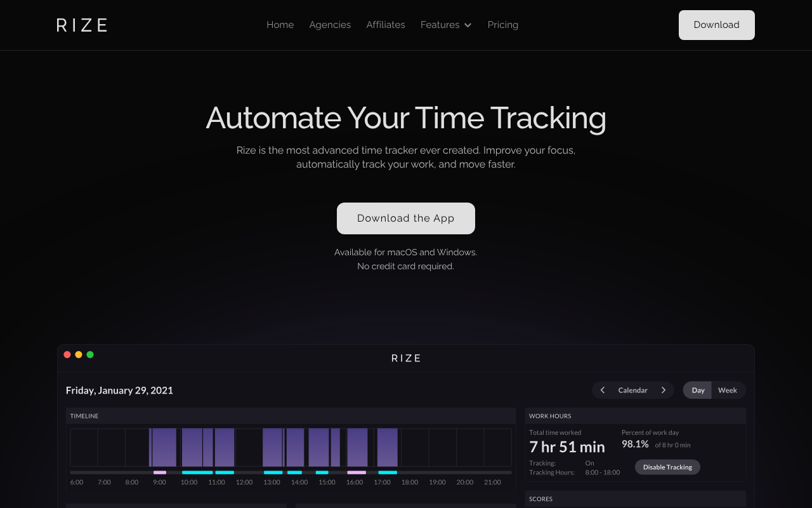
Task: Click the RIZE logo in the navigation bar
Action: pos(82,25)
